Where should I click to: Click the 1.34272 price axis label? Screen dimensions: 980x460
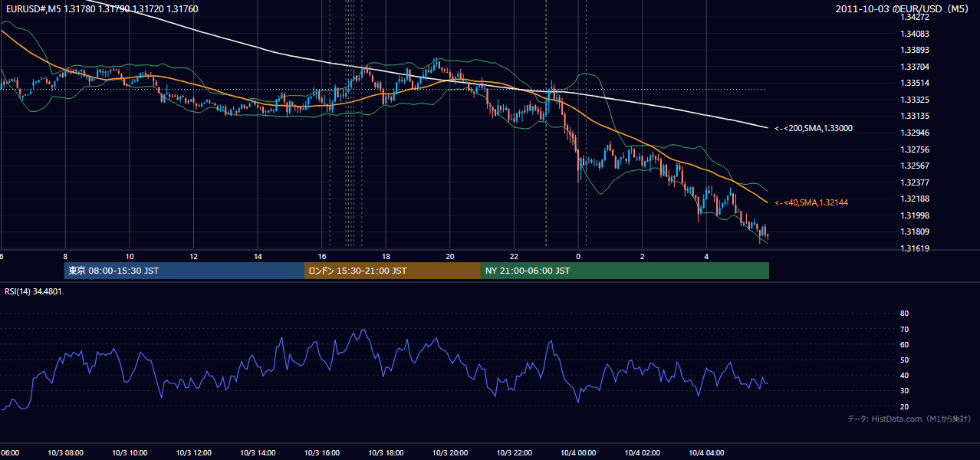coord(914,17)
